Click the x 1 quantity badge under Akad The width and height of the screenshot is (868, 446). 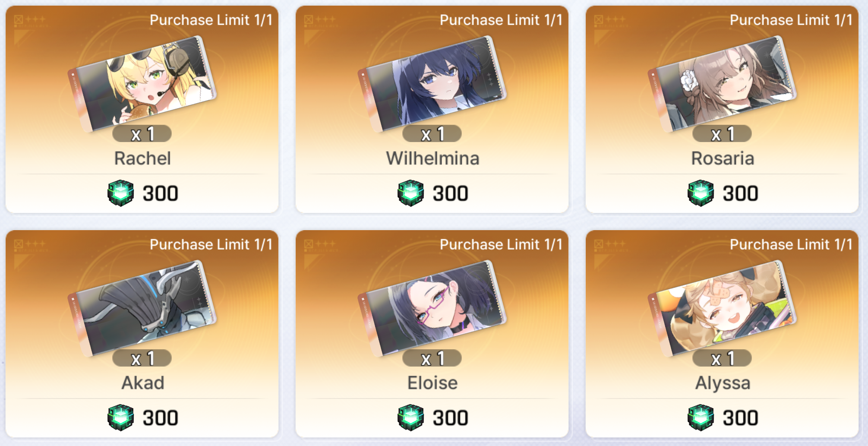(x=142, y=358)
